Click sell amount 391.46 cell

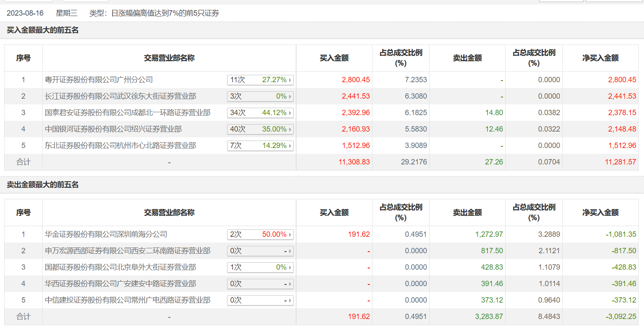coord(492,284)
